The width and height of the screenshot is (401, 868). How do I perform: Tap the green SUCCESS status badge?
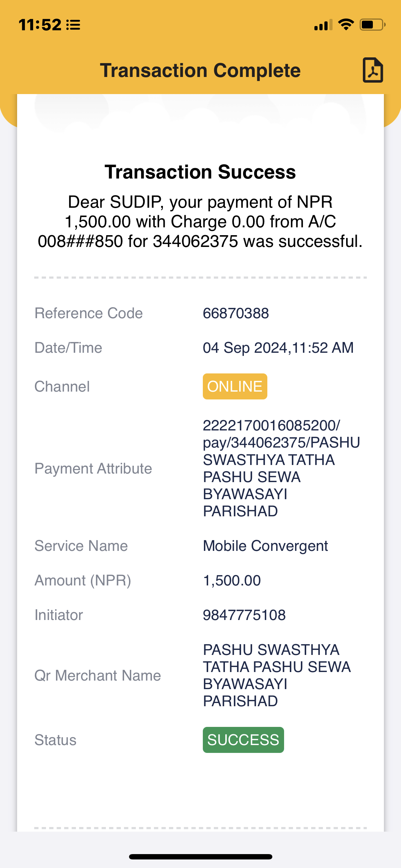243,740
